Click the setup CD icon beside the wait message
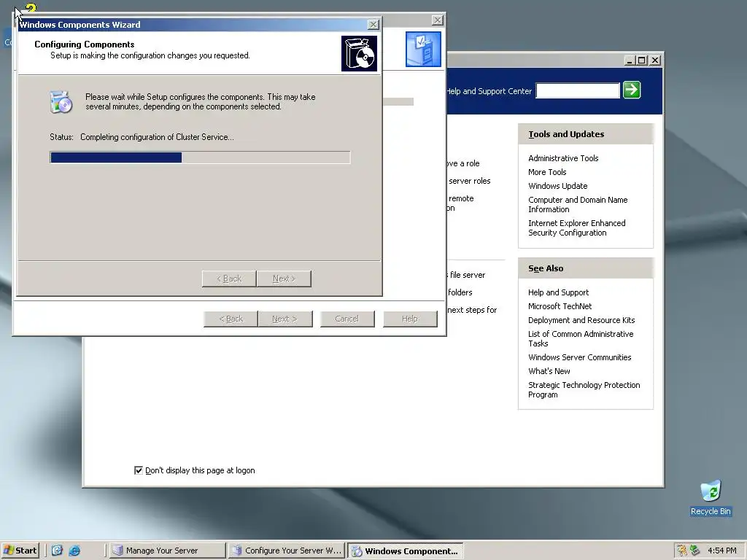Screen dimensions: 747x560 tap(61, 101)
